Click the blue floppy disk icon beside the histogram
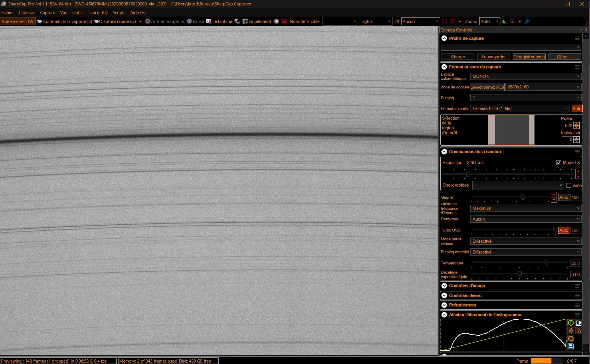Screen dimensions: 590x364 tap(571, 346)
